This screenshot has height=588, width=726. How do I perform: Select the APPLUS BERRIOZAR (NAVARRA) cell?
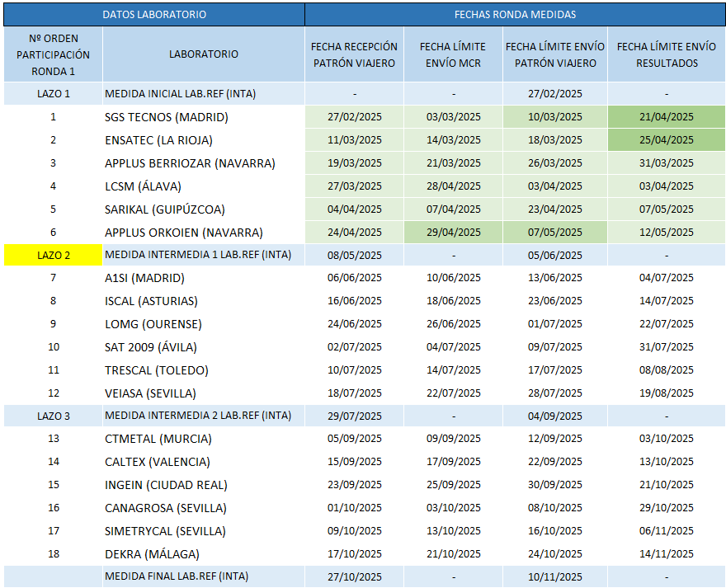204,163
